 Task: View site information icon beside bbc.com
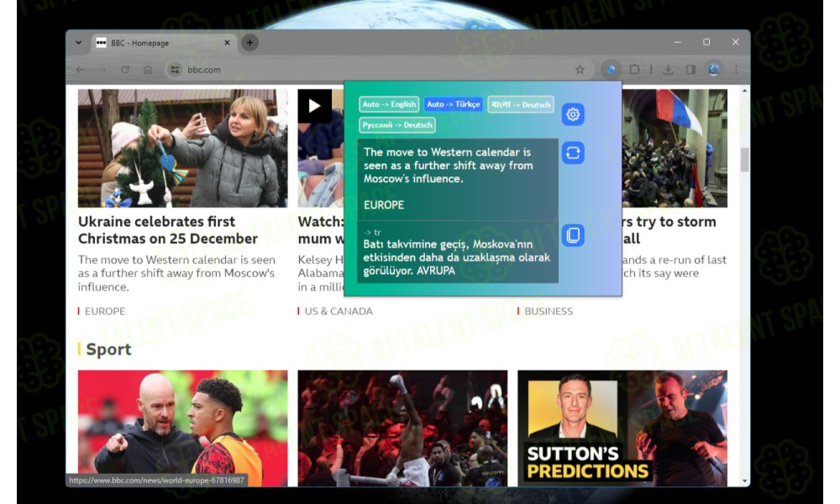coord(175,70)
